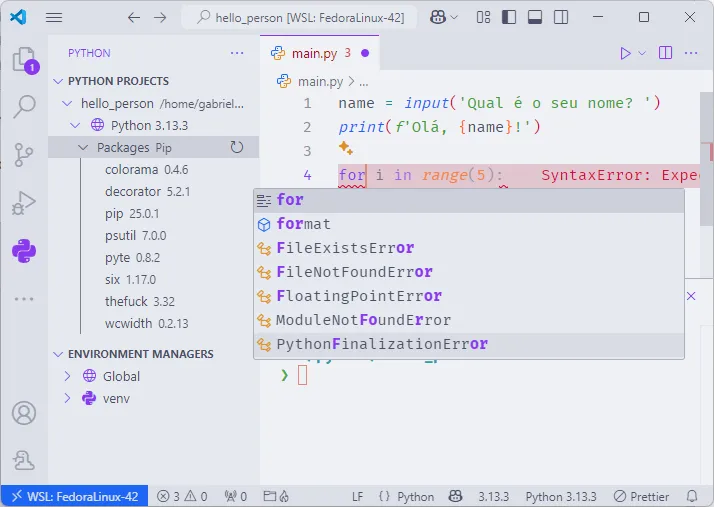
Task: Collapse the Python 3.13.3 environment node
Action: point(75,125)
